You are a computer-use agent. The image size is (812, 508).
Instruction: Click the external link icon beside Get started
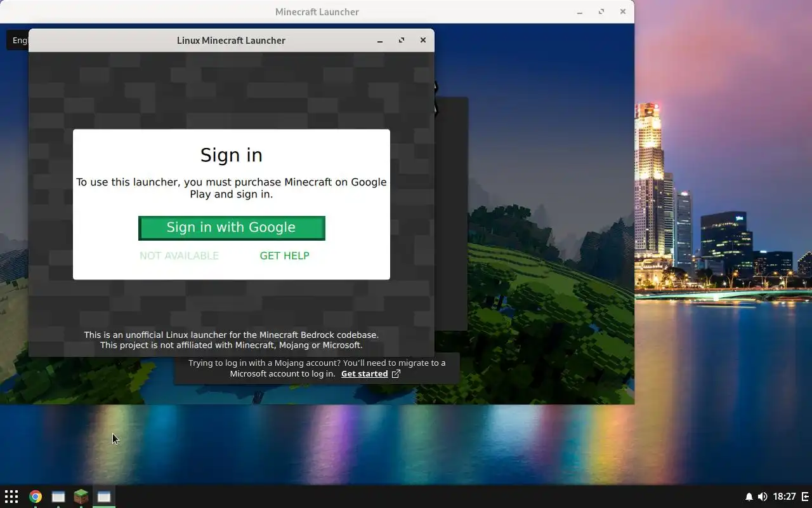coord(396,374)
